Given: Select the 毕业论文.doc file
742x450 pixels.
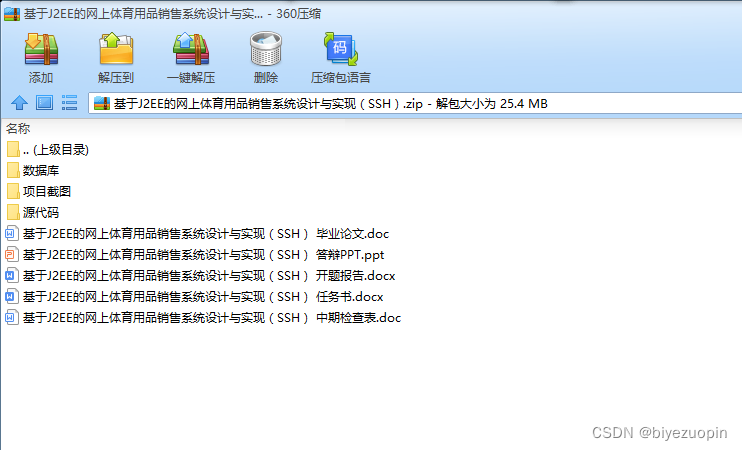Looking at the screenshot, I should (197, 233).
